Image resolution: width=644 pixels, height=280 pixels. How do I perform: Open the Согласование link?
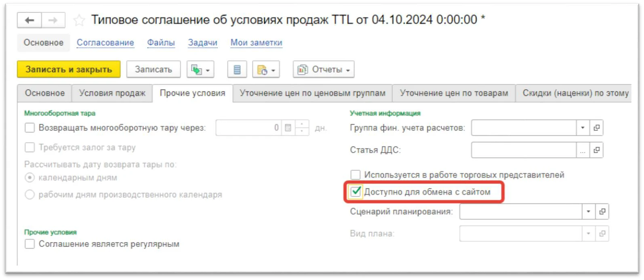[105, 43]
